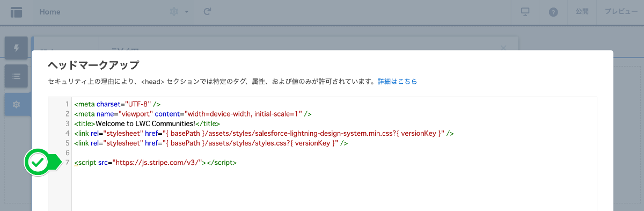Image resolution: width=644 pixels, height=211 pixels.
Task: Click the Stripe script tag line
Action: (156, 162)
